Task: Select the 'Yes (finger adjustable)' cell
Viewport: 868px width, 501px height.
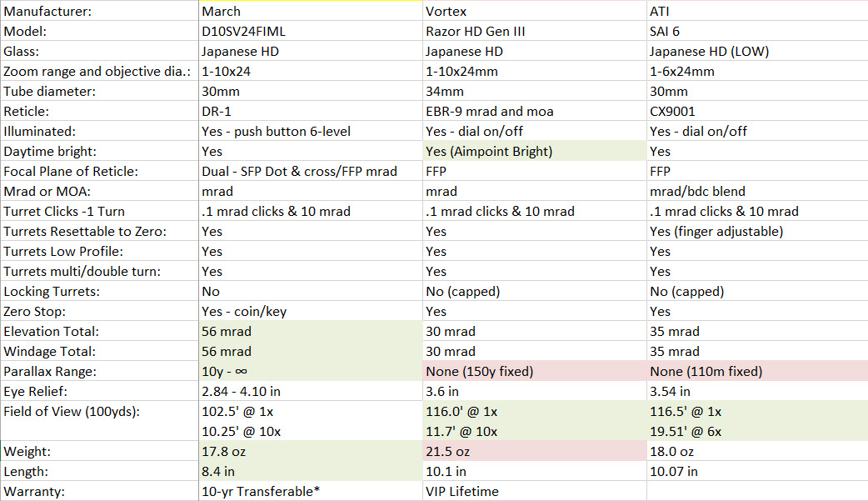Action: pos(757,231)
